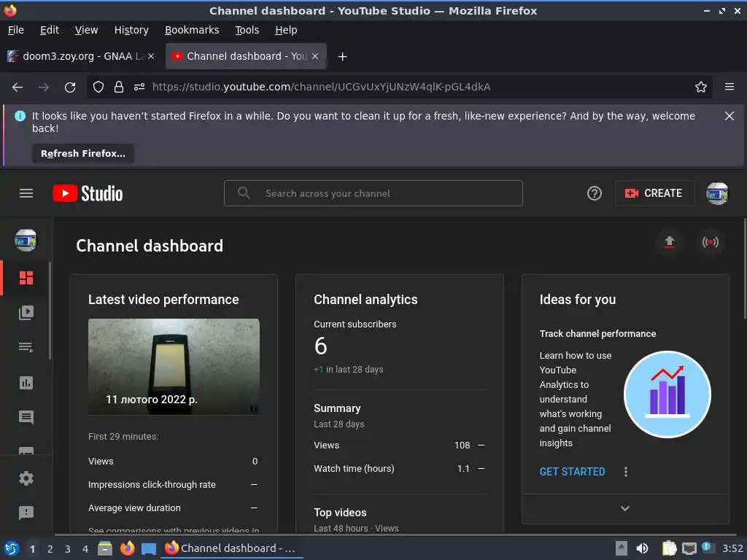This screenshot has height=560, width=747.
Task: Open the Edit menu
Action: 50,30
